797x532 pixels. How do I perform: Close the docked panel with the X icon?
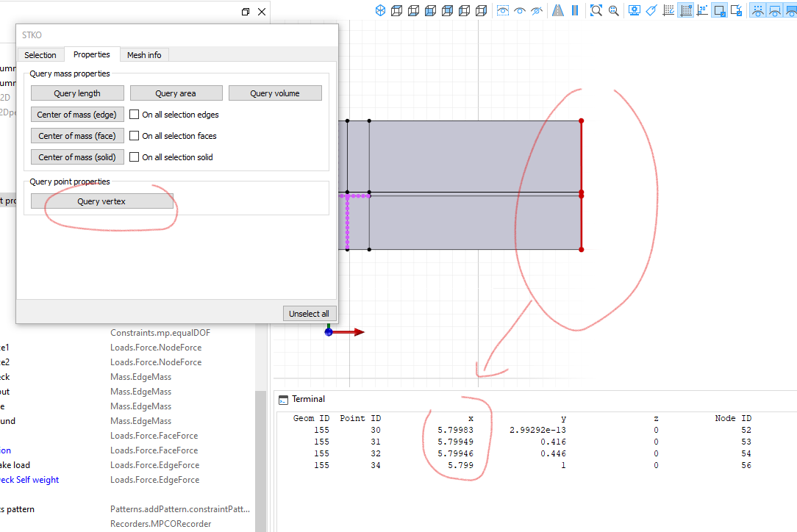point(262,12)
